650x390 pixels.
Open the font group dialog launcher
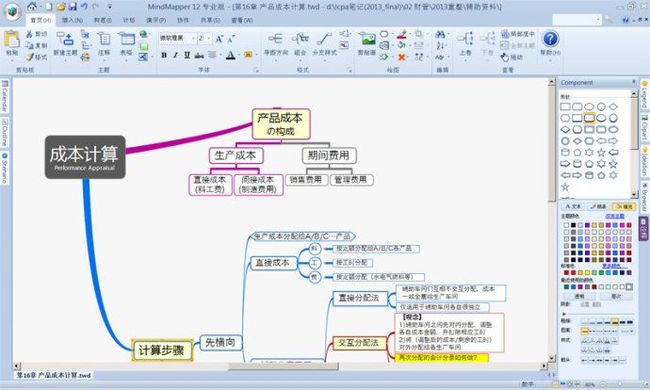point(256,70)
